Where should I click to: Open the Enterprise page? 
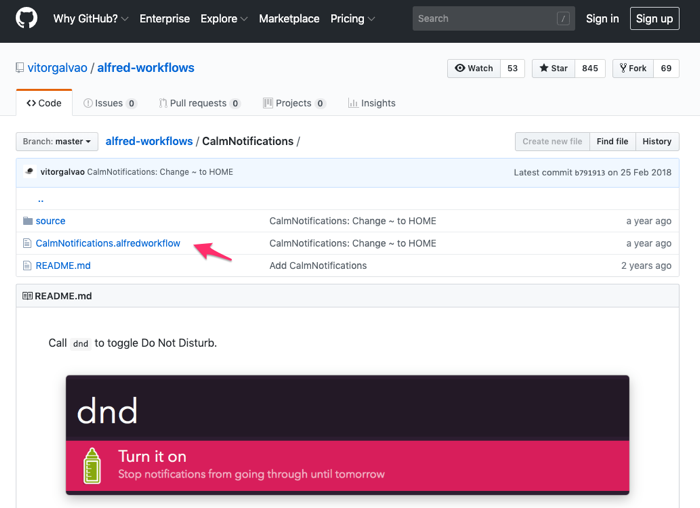(x=164, y=19)
